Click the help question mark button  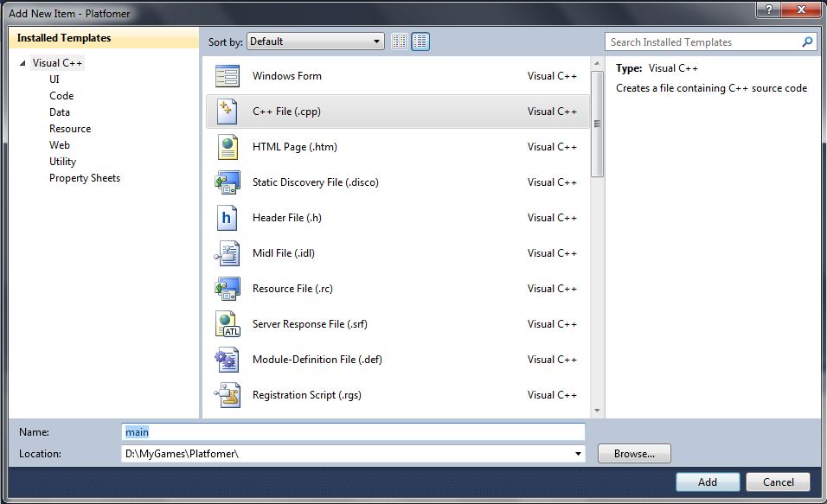click(769, 10)
